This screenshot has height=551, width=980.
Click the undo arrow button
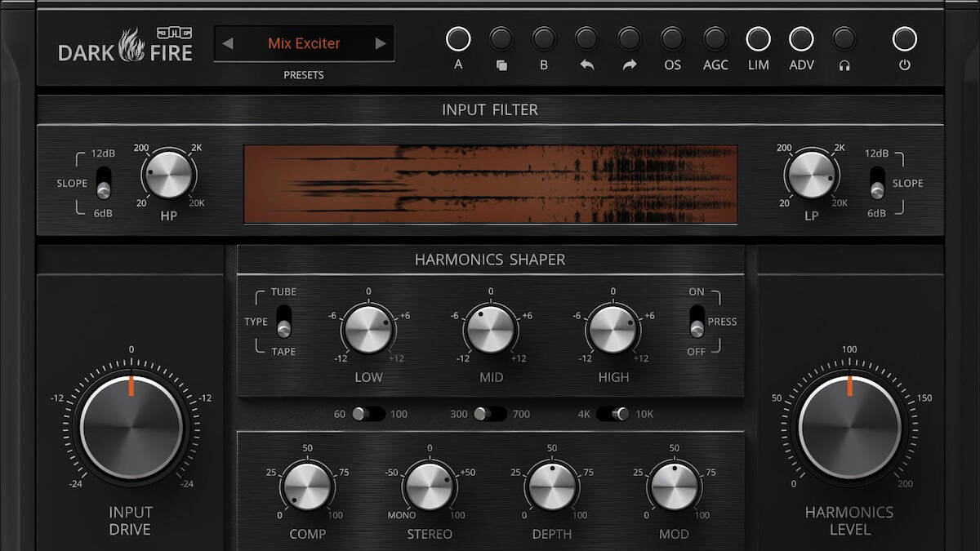click(586, 39)
